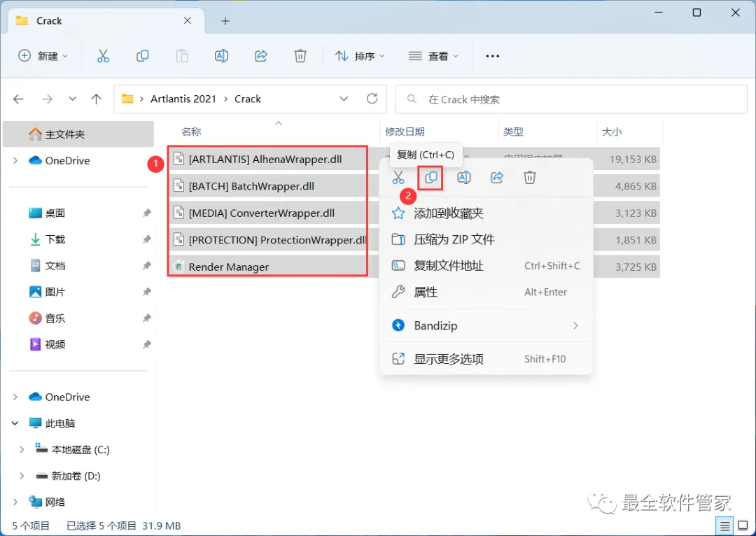This screenshot has width=756, height=536.
Task: Expand the 新加卷 (D:) node
Action: click(22, 476)
